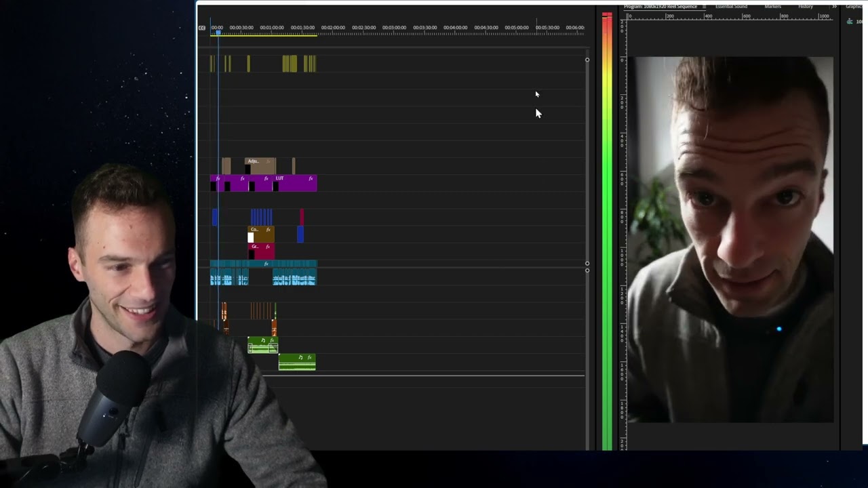This screenshot has height=488, width=868.
Task: Open the Markers panel tab
Action: (772, 7)
